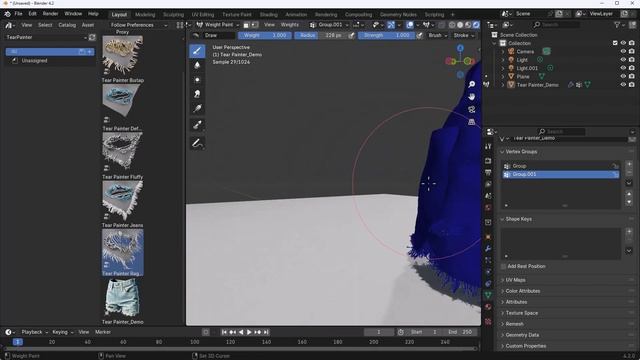Add a new vertex group with plus button
The width and height of the screenshot is (640, 360).
629,164
